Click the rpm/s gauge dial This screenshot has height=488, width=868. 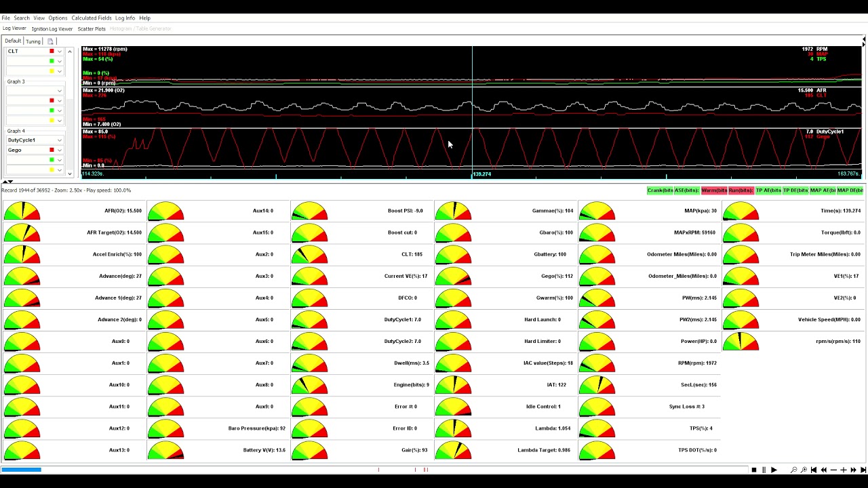(741, 342)
